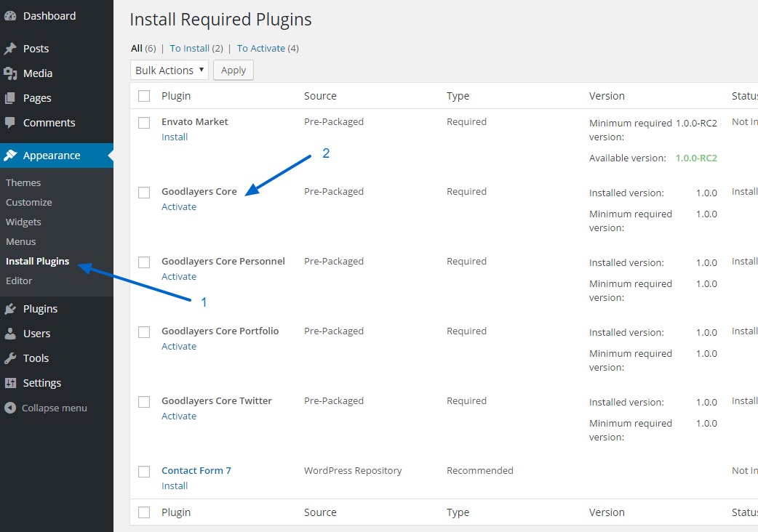Collapse the admin sidebar menu
The image size is (758, 532).
(46, 408)
